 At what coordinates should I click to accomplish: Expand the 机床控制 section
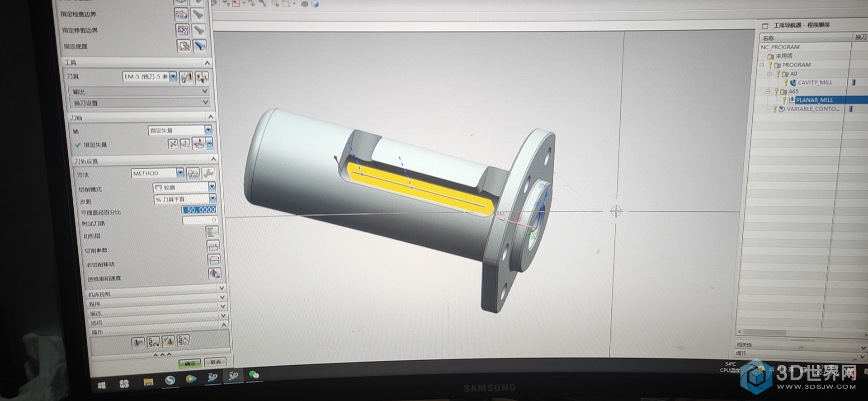(222, 288)
